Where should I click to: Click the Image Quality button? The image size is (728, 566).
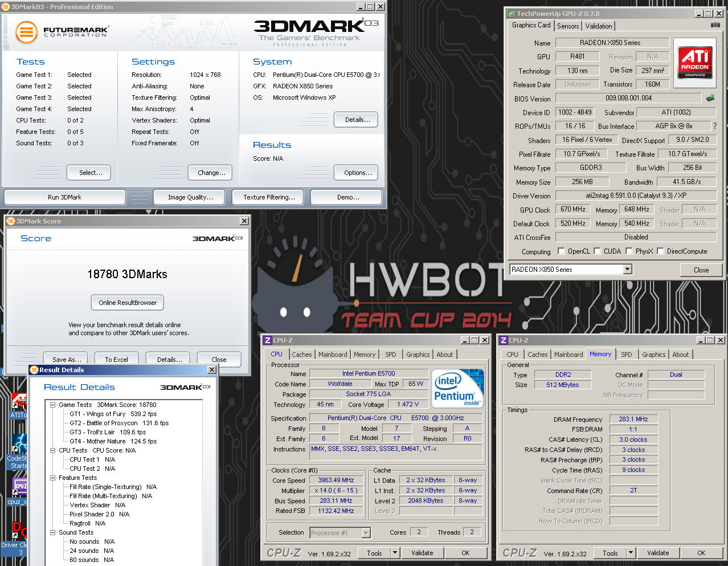(x=190, y=197)
